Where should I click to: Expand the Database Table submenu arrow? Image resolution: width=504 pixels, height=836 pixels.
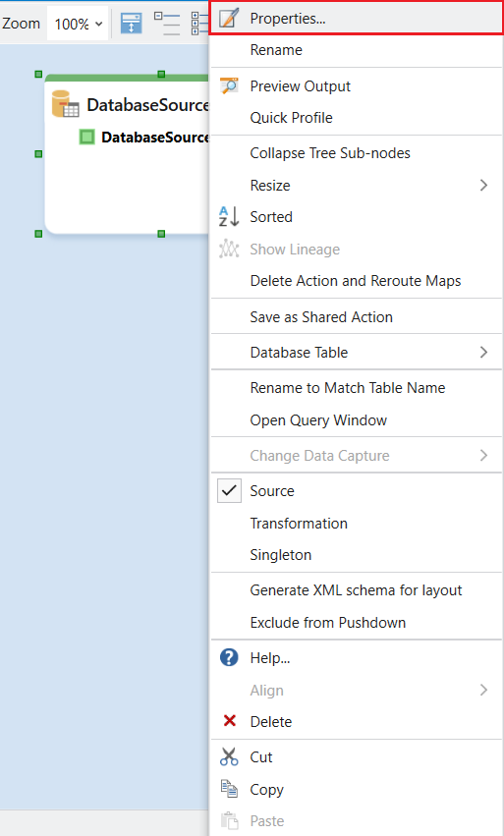tap(483, 352)
